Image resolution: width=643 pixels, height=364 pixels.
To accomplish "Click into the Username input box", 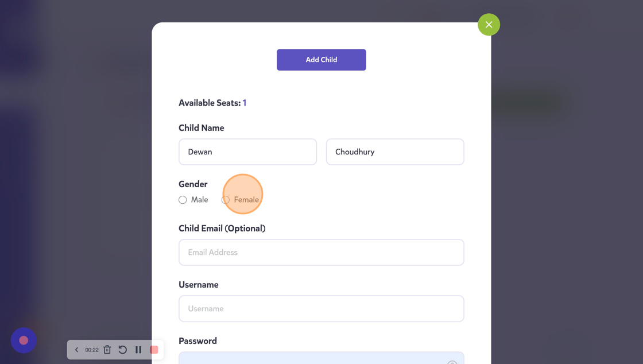I will click(x=321, y=309).
